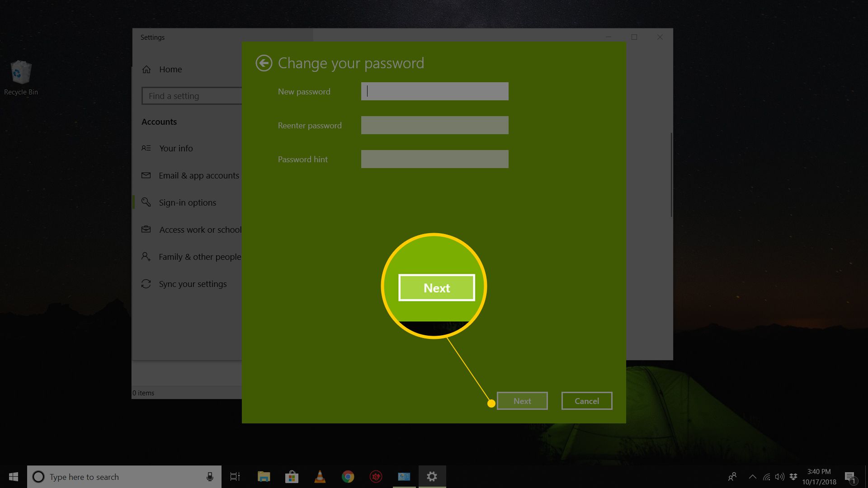Open Sign-in options settings
The image size is (868, 488).
[187, 202]
